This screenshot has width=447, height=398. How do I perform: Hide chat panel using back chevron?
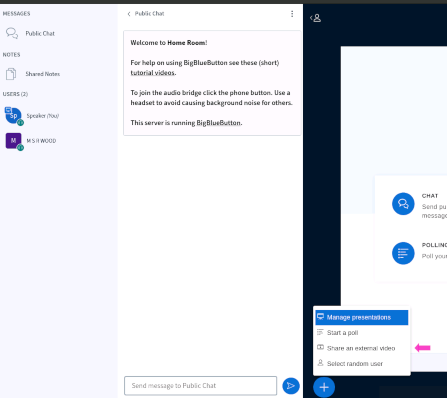pos(129,14)
